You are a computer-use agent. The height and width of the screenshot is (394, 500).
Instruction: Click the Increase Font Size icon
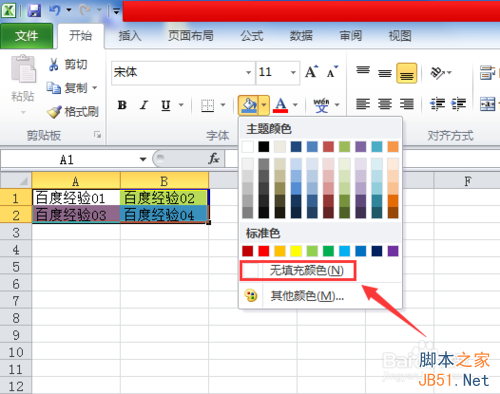[312, 71]
